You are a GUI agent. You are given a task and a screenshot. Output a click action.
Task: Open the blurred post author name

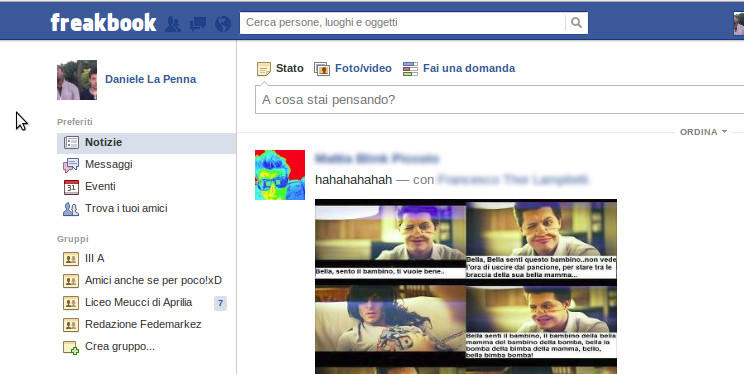pyautogui.click(x=377, y=159)
